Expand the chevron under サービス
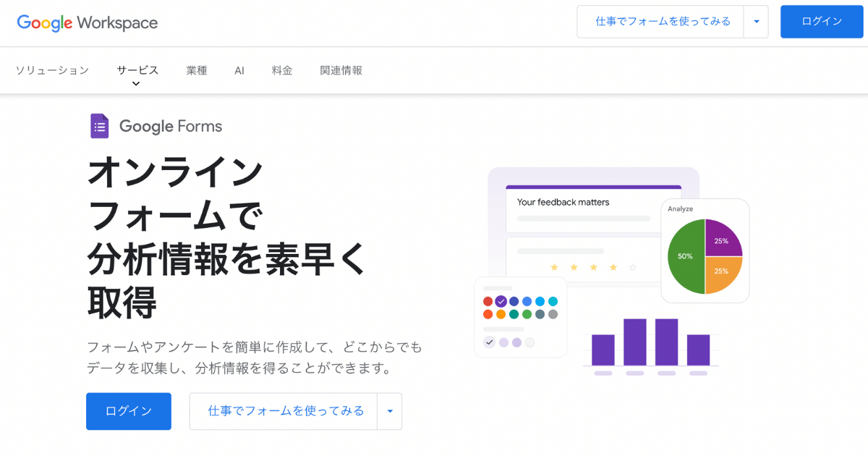 coord(136,84)
